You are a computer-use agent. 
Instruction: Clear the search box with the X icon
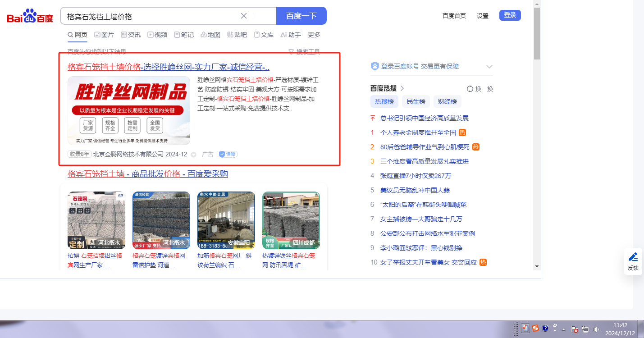click(244, 16)
